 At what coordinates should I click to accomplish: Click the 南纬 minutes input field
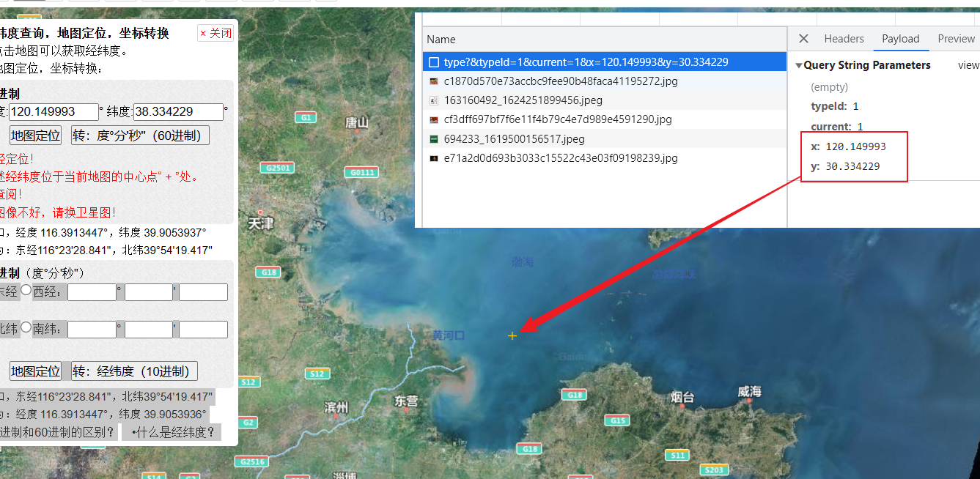click(x=148, y=330)
